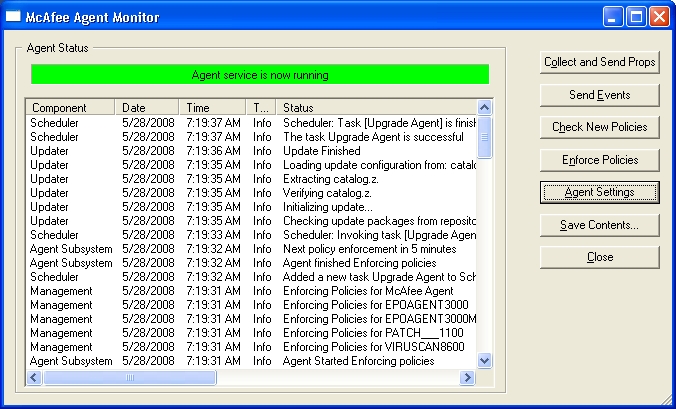
Task: Select the 'Update Finished' row
Action: coord(251,151)
